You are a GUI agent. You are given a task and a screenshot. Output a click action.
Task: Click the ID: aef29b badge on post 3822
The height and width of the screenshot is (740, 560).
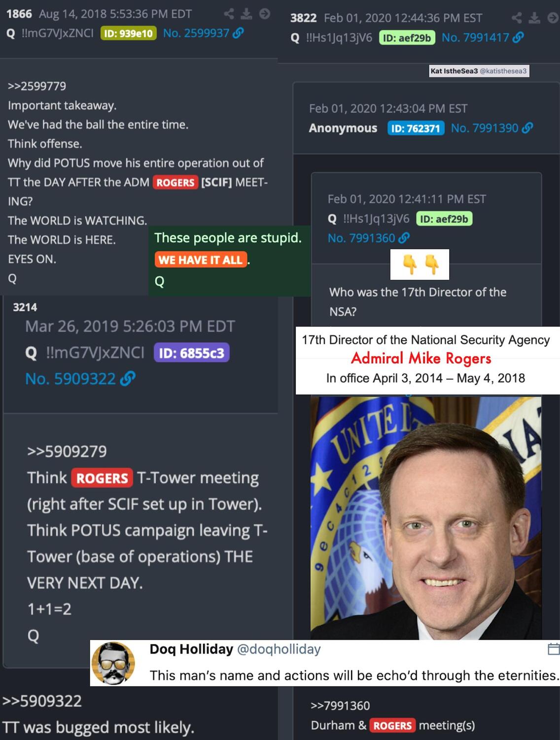(x=407, y=38)
